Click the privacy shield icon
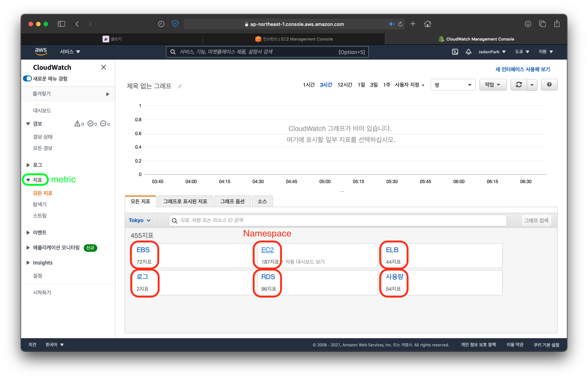 (x=175, y=24)
